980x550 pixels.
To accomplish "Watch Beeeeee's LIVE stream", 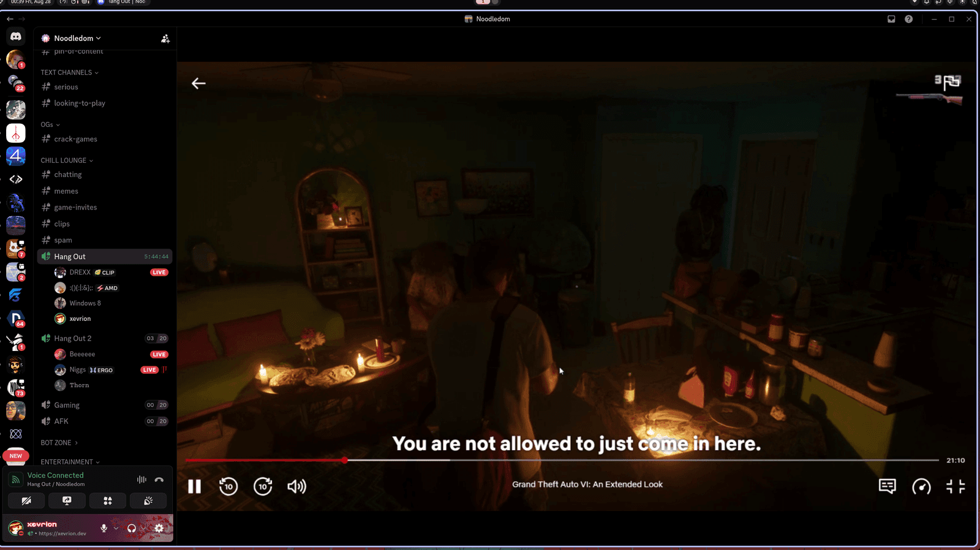I will [159, 355].
